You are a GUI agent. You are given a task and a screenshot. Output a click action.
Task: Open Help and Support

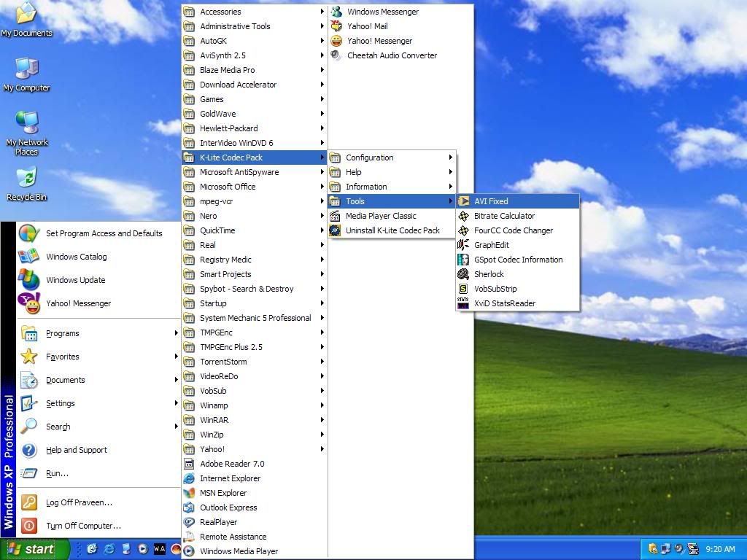(x=98, y=450)
